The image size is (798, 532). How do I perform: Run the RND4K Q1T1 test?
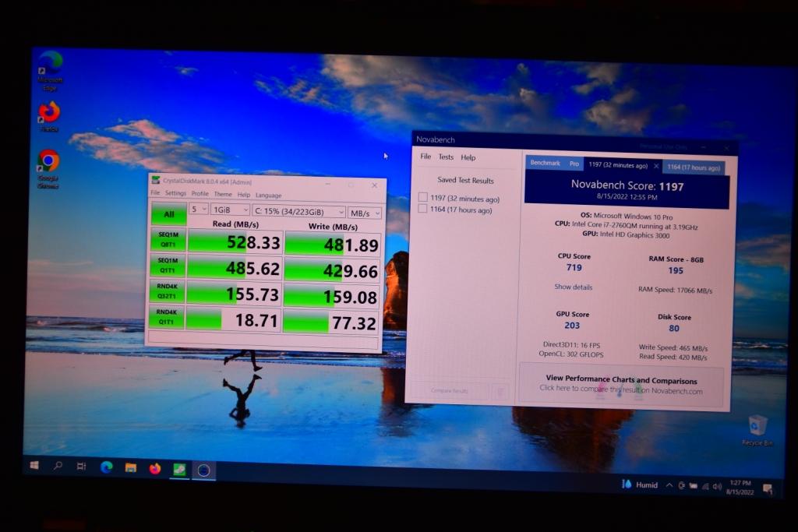[167, 317]
